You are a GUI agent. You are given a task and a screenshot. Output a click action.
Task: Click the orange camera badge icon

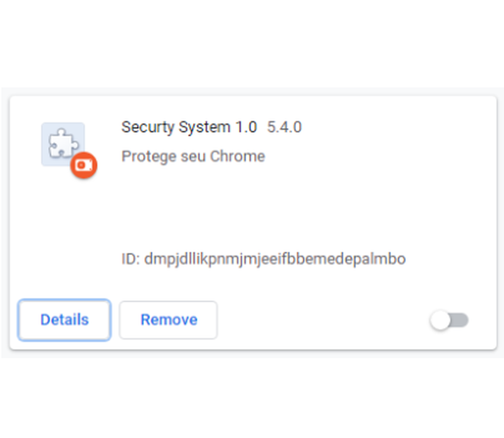(84, 166)
